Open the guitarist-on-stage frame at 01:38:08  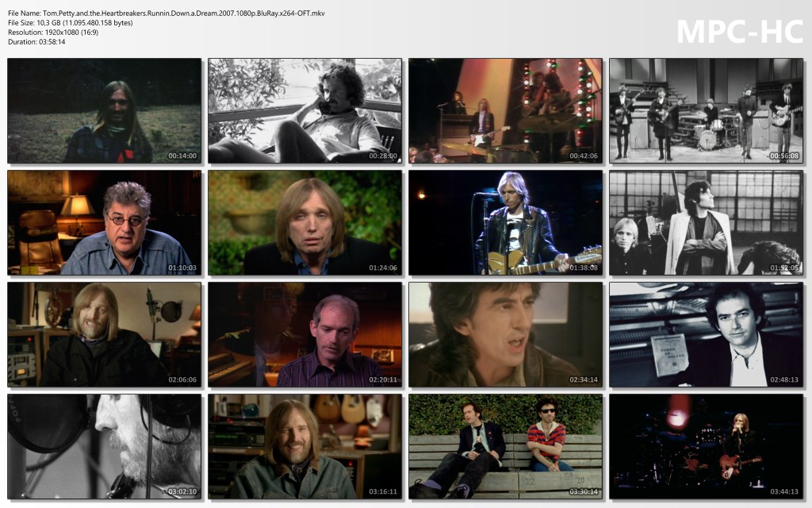[505, 222]
